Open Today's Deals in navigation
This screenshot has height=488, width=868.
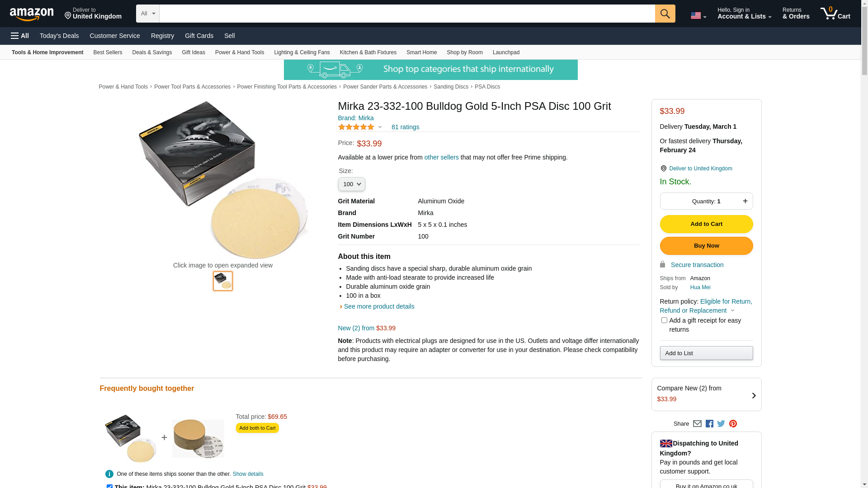click(x=59, y=36)
